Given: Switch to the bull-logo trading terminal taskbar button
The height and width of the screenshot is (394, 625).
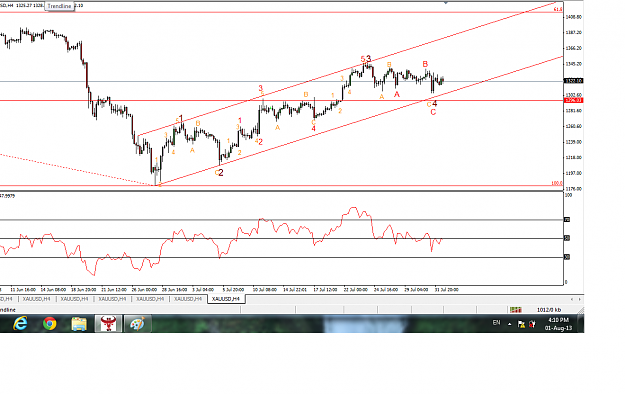Looking at the screenshot, I should click(108, 323).
